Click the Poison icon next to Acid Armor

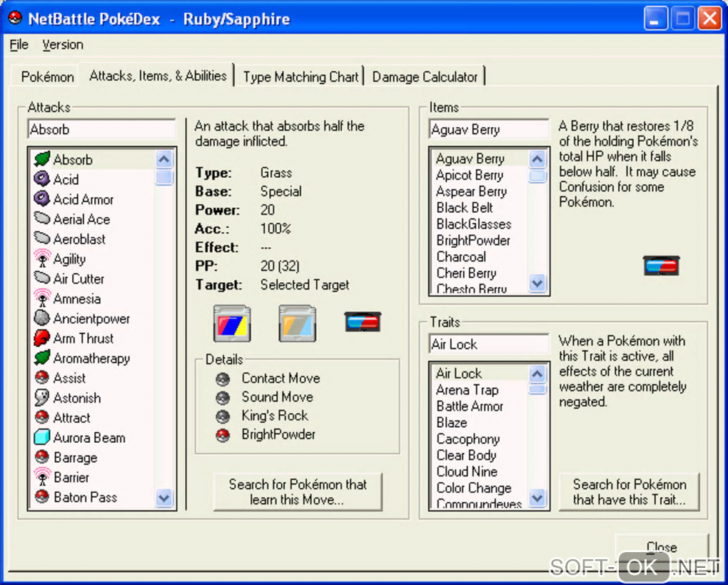tap(42, 199)
